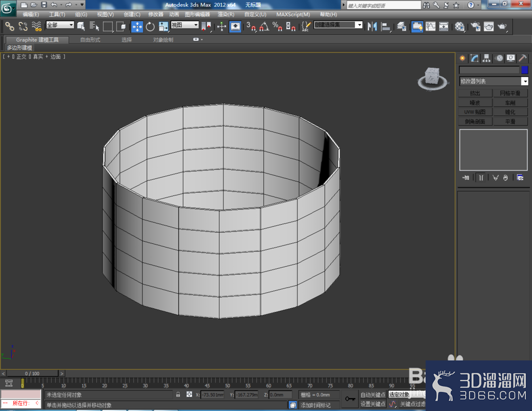Image resolution: width=532 pixels, height=411 pixels.
Task: Click the Pin Stack icon
Action: coord(465,178)
